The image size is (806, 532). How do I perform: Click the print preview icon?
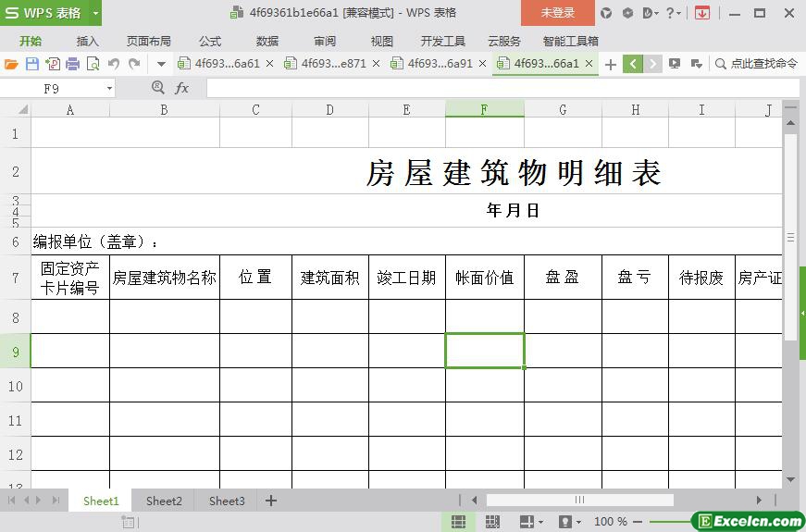tap(93, 64)
